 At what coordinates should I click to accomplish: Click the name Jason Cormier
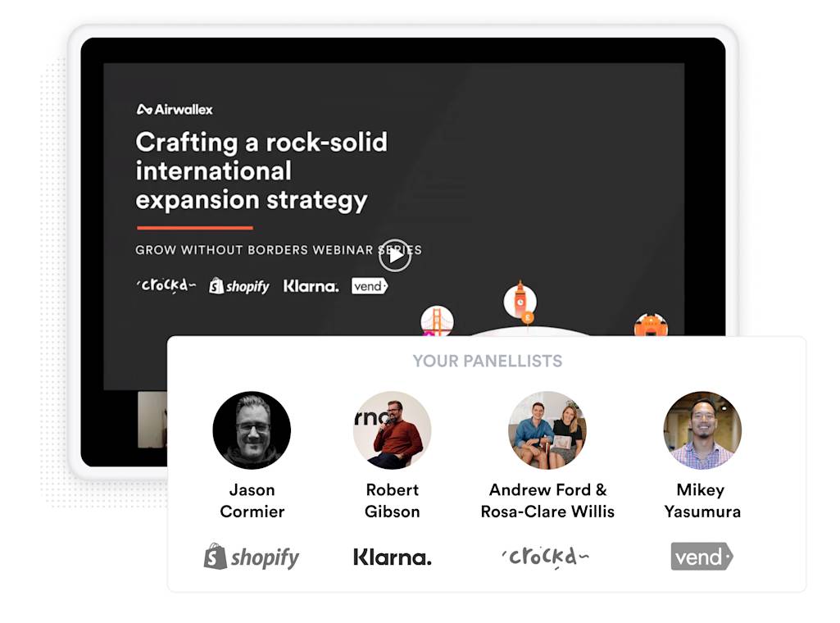click(x=252, y=500)
